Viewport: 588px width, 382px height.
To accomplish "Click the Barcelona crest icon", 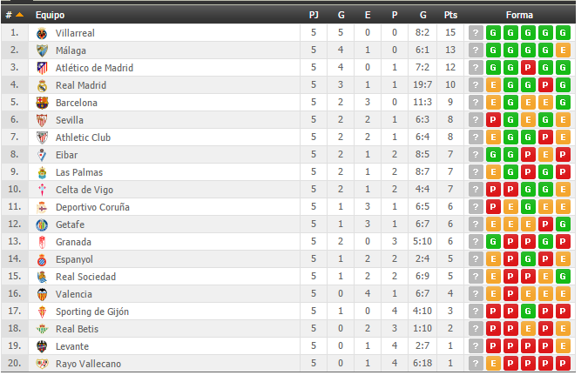I will tap(42, 103).
